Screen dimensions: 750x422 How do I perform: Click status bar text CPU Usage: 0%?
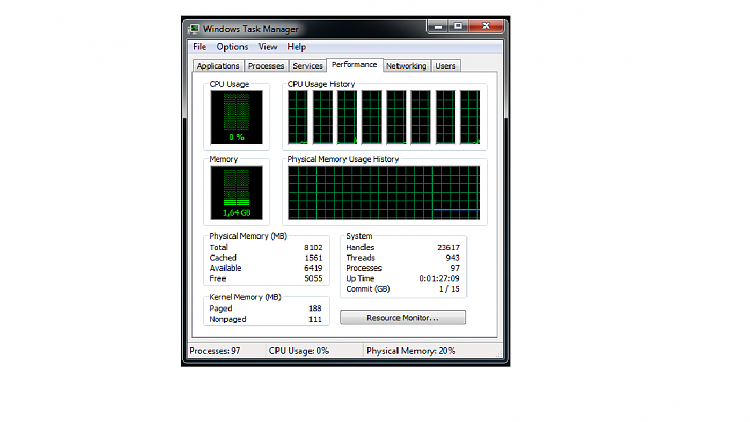coord(298,351)
